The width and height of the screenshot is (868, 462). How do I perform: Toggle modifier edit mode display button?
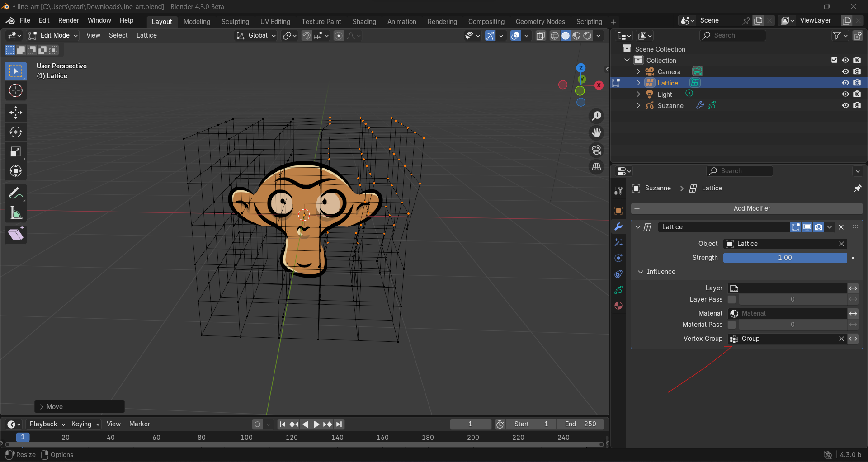[795, 227]
